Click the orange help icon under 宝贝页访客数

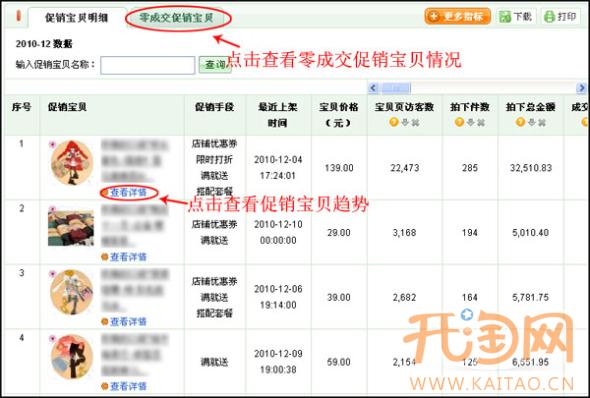coord(394,122)
